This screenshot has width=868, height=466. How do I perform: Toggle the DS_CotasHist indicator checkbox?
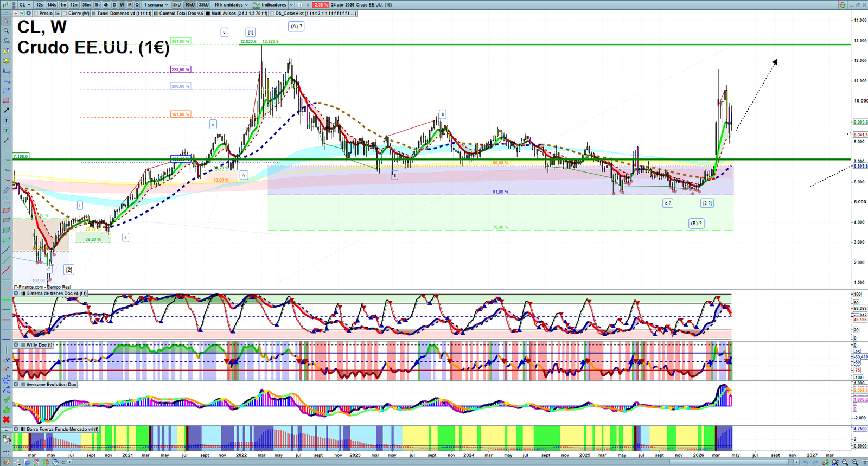click(x=272, y=14)
